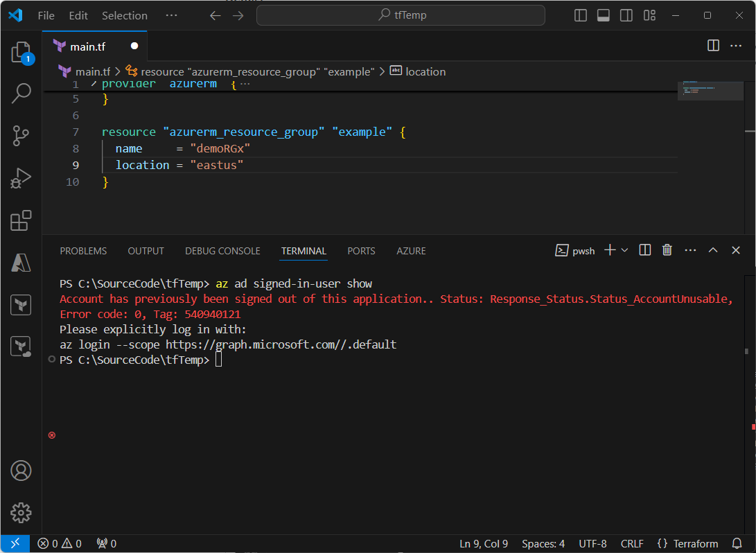Viewport: 756px width, 553px height.
Task: Click the "demoRGx" name value
Action: (220, 148)
